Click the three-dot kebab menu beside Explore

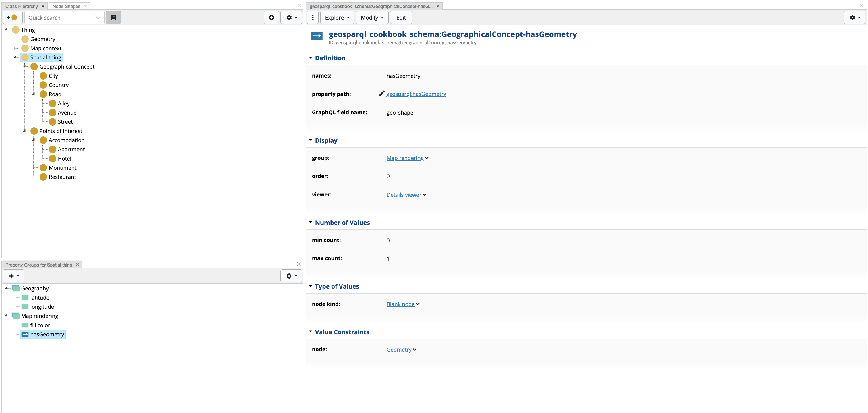coord(313,18)
